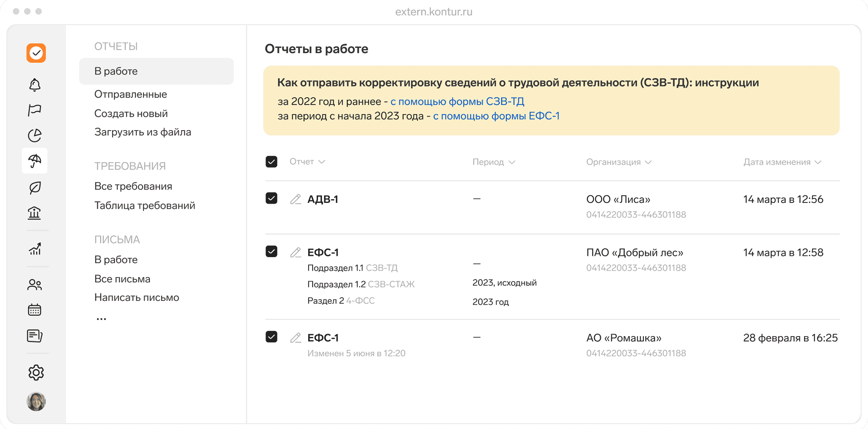Select the umbrella icon in the sidebar
This screenshot has width=868, height=429.
point(35,161)
